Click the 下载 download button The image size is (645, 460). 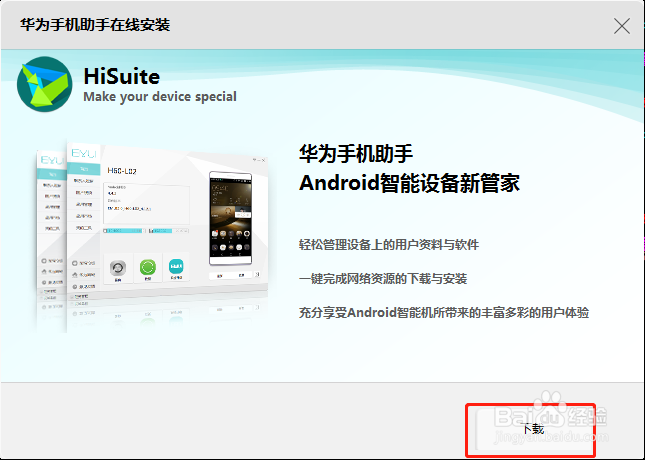pyautogui.click(x=532, y=429)
